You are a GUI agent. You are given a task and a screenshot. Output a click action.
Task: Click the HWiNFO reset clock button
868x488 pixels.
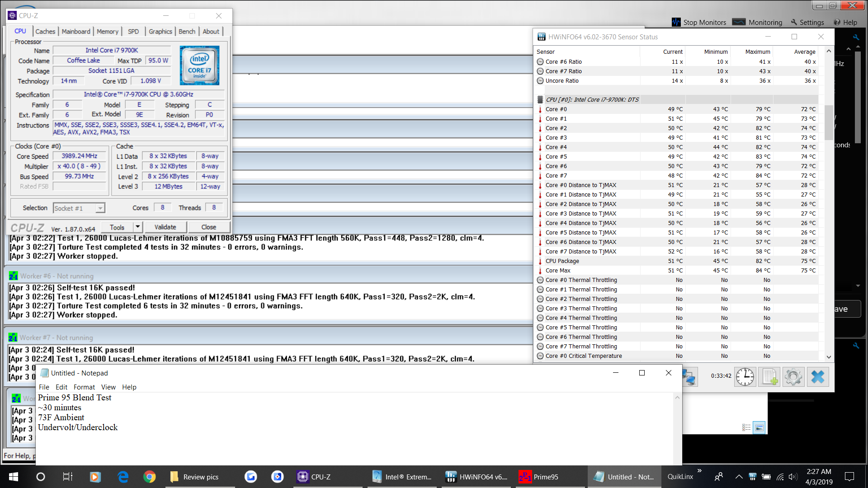[x=745, y=376]
